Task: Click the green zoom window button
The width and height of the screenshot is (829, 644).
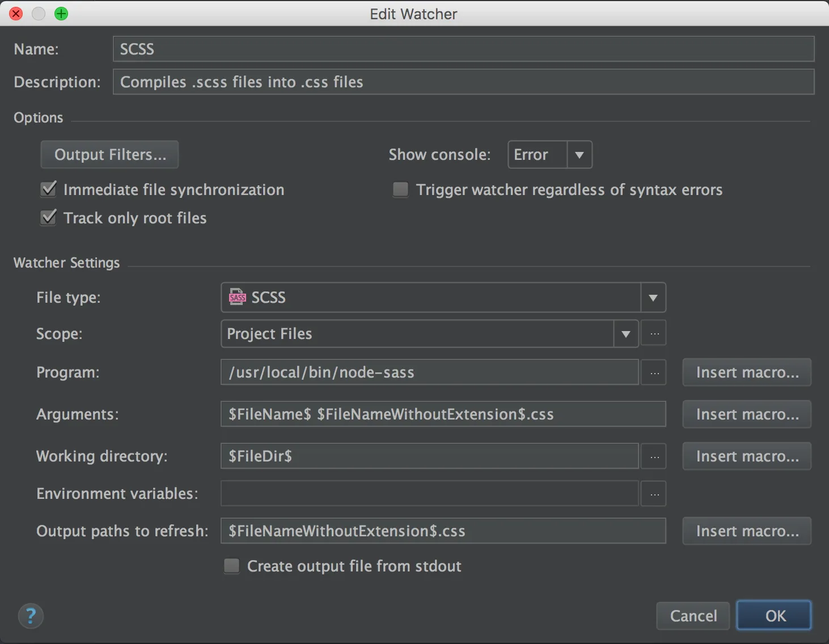Action: (x=61, y=14)
